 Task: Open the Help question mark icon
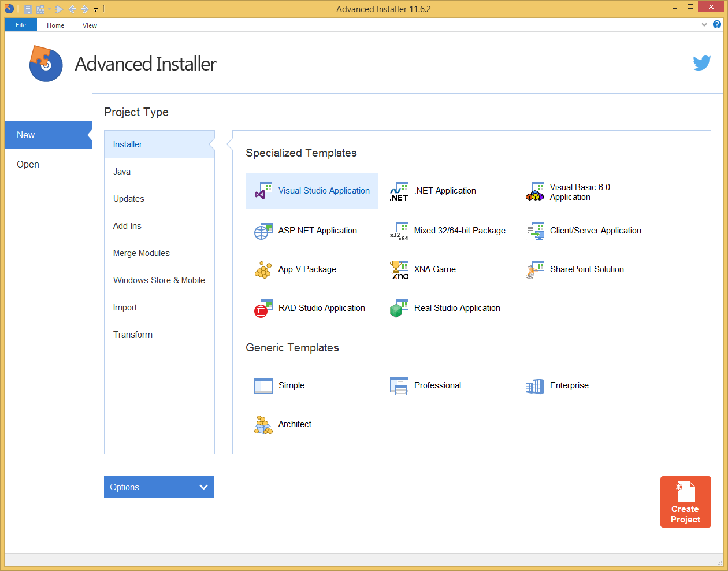(717, 24)
